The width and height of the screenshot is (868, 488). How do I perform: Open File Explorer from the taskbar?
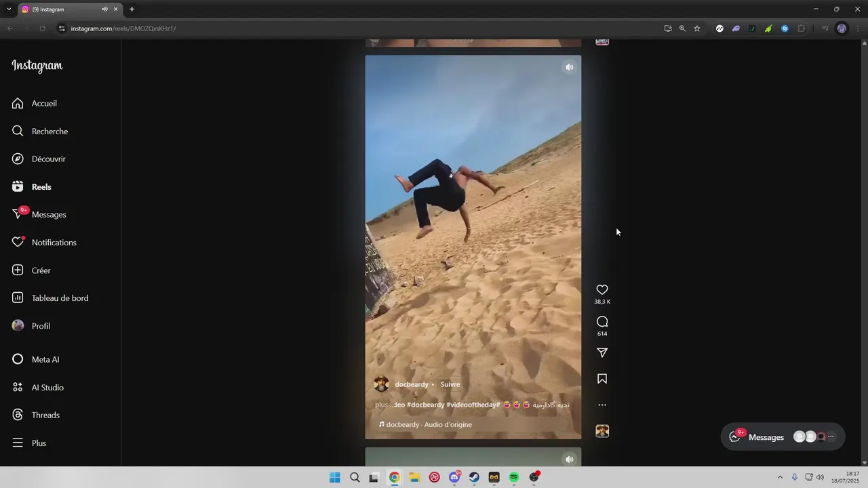click(414, 477)
